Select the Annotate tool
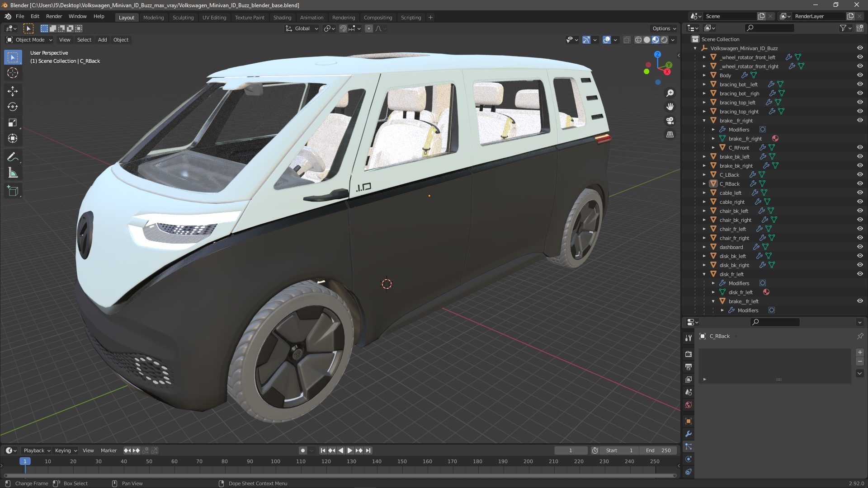This screenshot has width=868, height=488. point(13,157)
